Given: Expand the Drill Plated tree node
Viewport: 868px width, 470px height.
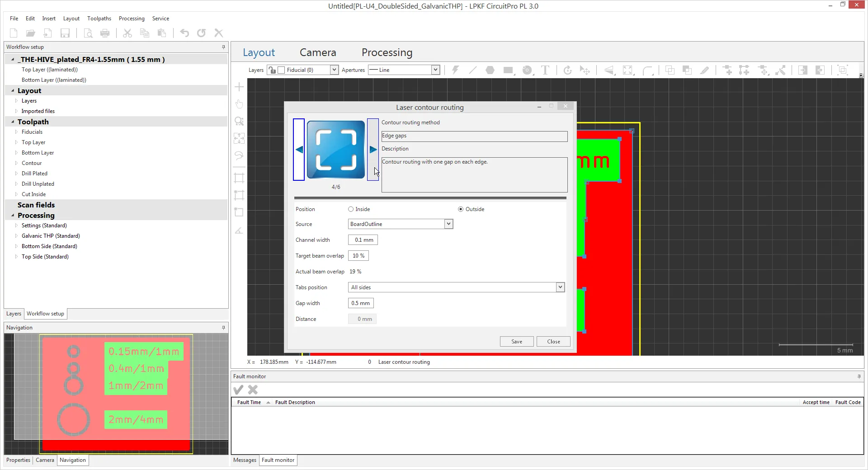Looking at the screenshot, I should (16, 174).
